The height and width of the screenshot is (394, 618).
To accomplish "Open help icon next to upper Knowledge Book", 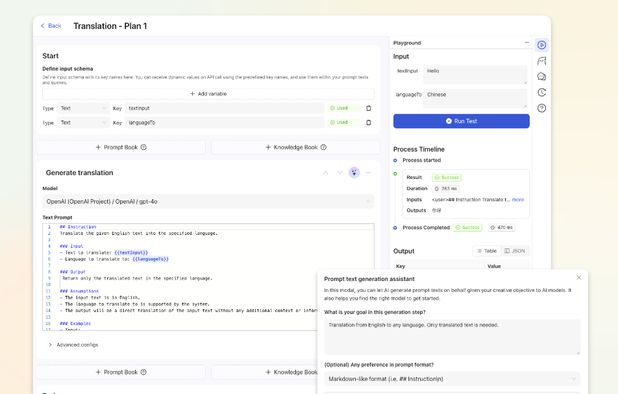I will pos(324,147).
